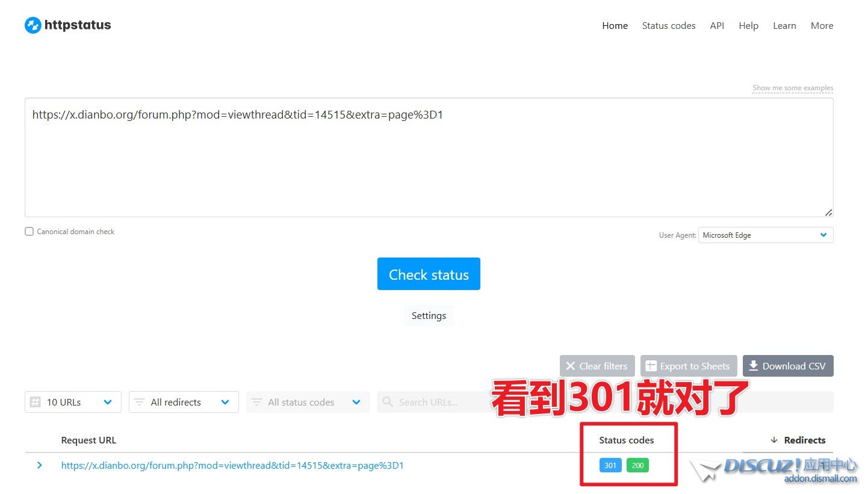Open the API menu item
The width and height of the screenshot is (868, 494).
point(716,26)
